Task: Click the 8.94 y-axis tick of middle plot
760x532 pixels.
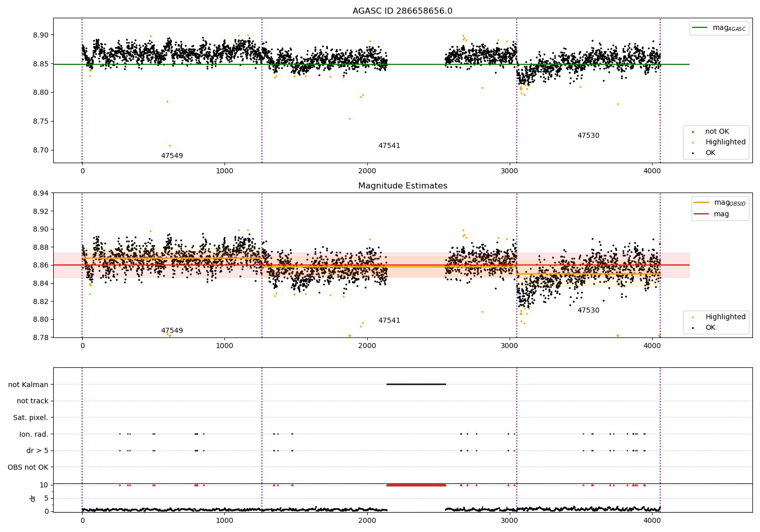Action: [x=41, y=193]
